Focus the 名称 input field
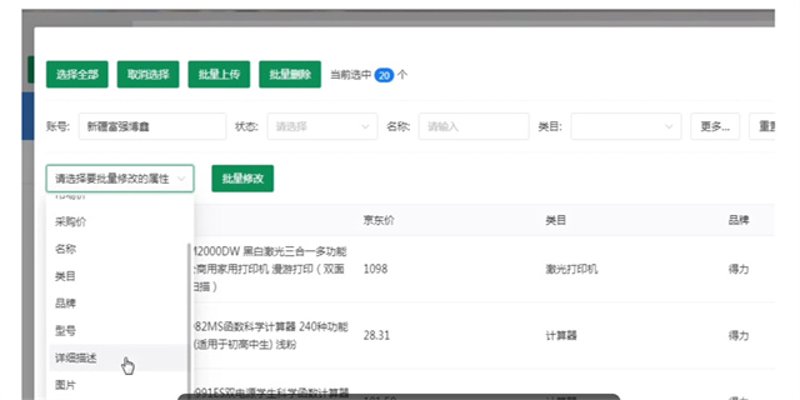 [473, 127]
